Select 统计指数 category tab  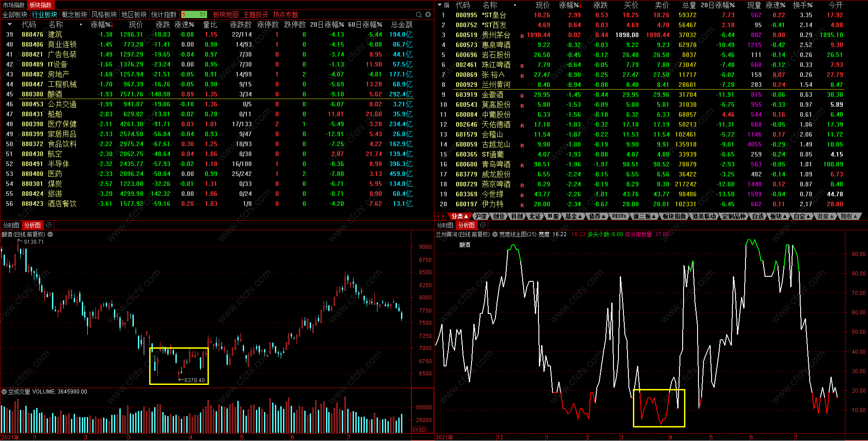(x=164, y=15)
